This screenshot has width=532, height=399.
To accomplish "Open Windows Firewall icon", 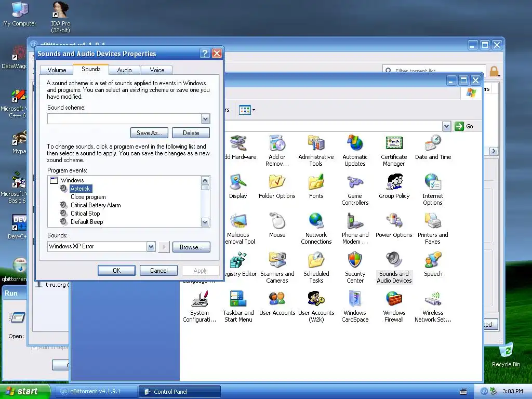I will 394,307.
